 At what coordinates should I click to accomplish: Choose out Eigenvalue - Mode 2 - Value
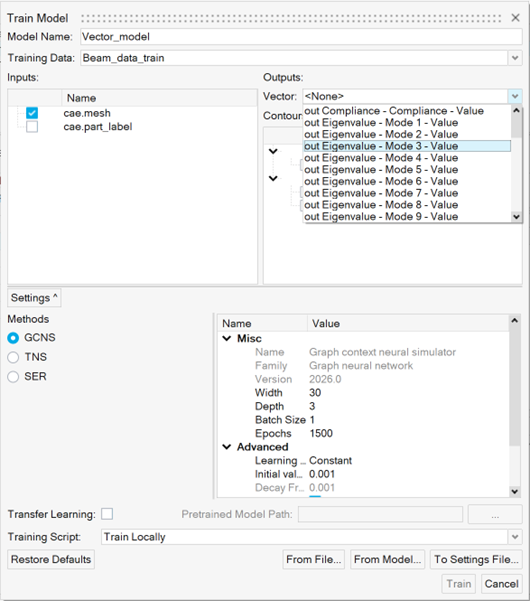click(x=407, y=135)
